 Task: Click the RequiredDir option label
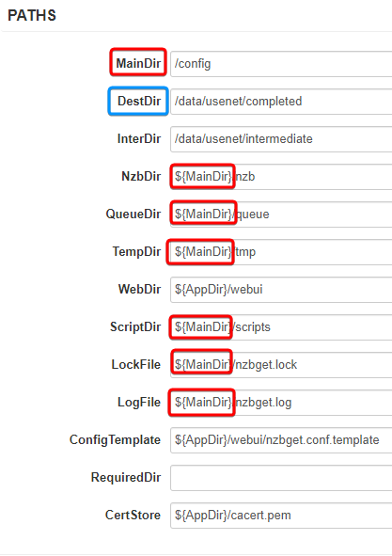click(126, 477)
